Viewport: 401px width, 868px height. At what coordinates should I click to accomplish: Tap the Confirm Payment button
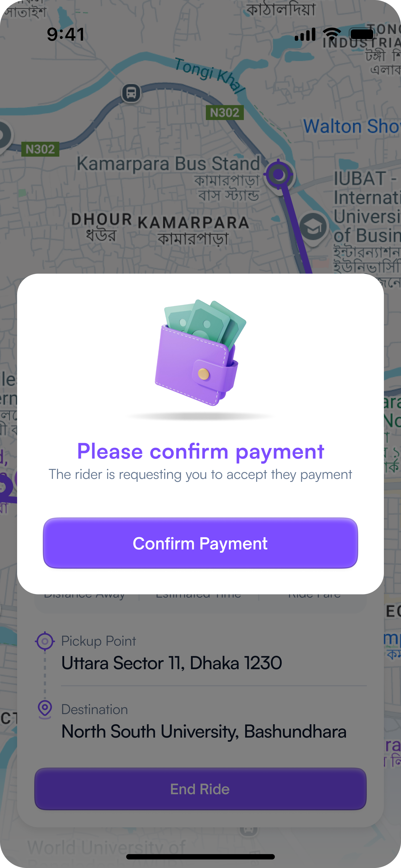point(200,543)
